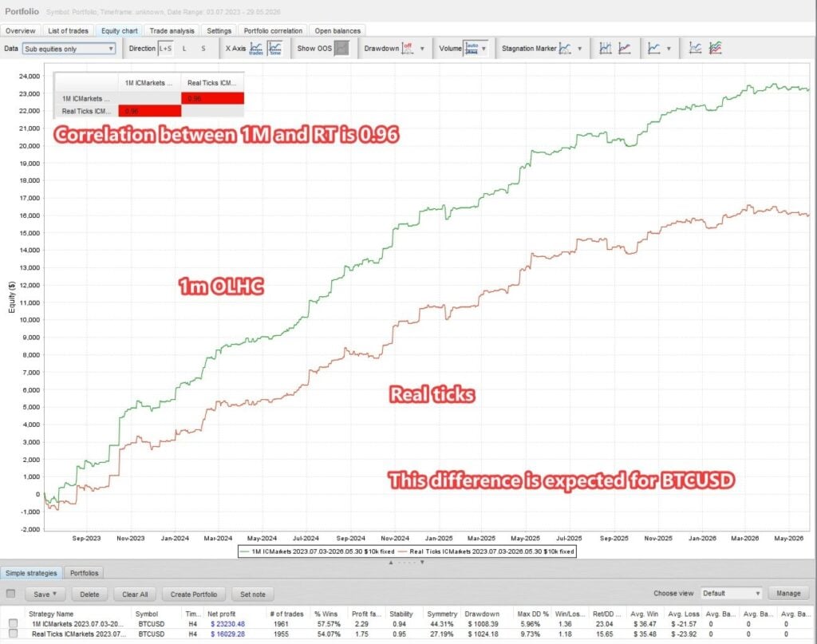
Task: Switch to the Simple strategies tab
Action: (31, 573)
